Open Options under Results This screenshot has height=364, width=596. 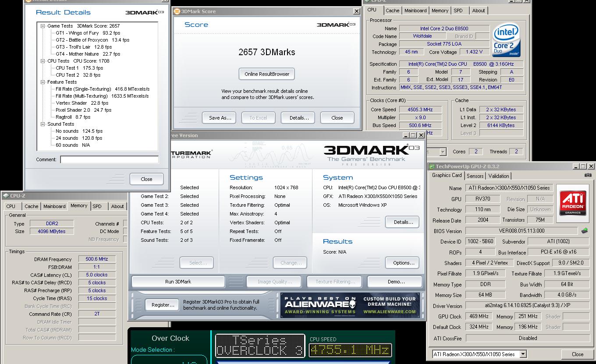pyautogui.click(x=403, y=263)
